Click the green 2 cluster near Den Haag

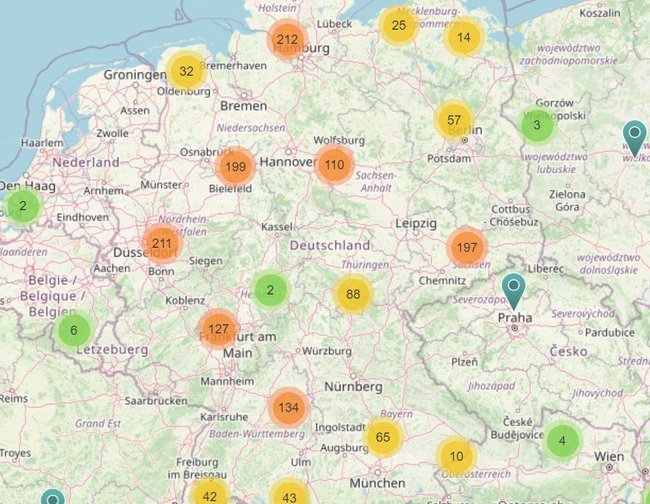[x=23, y=206]
